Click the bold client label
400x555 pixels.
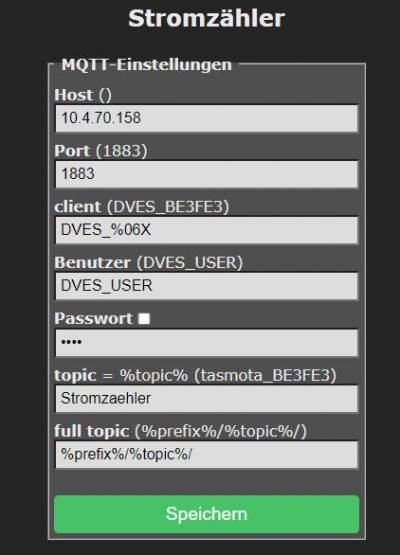coord(78,207)
